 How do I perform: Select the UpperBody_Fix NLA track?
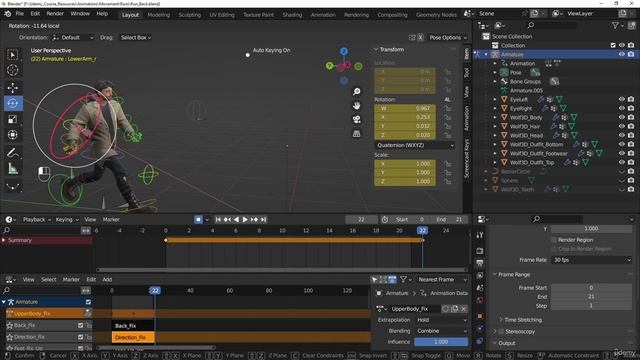(48, 313)
